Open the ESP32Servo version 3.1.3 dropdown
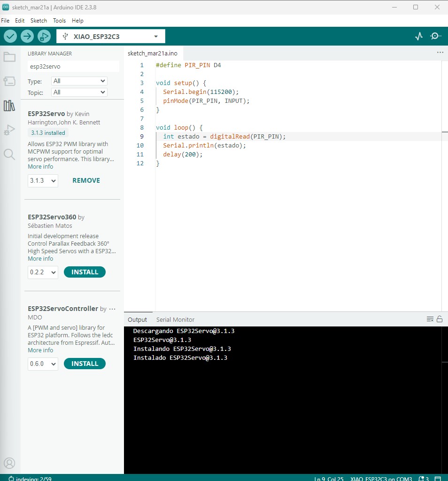 coord(43,181)
